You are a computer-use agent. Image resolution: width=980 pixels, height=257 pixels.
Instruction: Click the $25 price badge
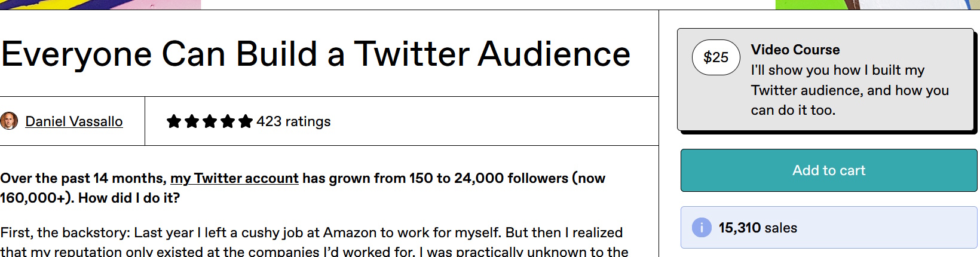click(716, 57)
